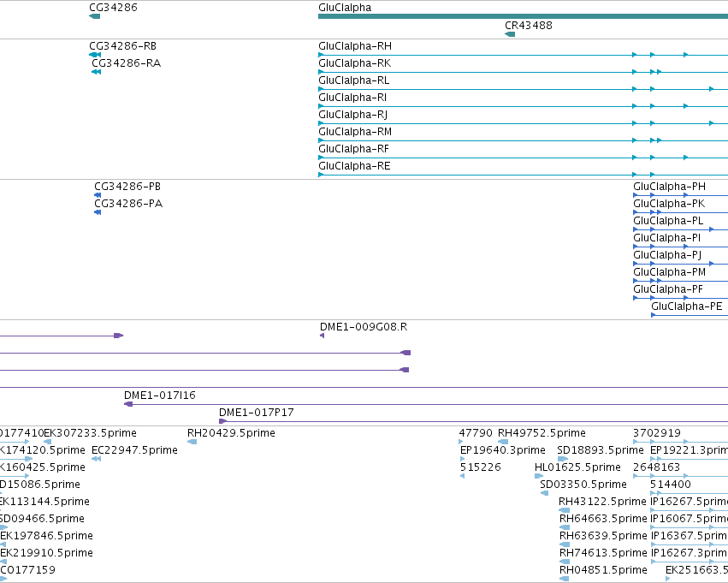Click the RH04851.5prime EST label

pos(603,570)
